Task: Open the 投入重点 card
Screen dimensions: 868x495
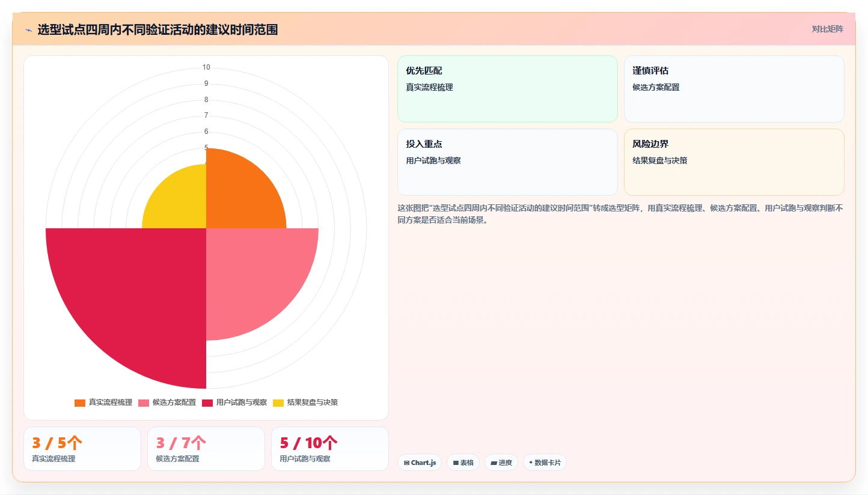Action: tap(507, 162)
